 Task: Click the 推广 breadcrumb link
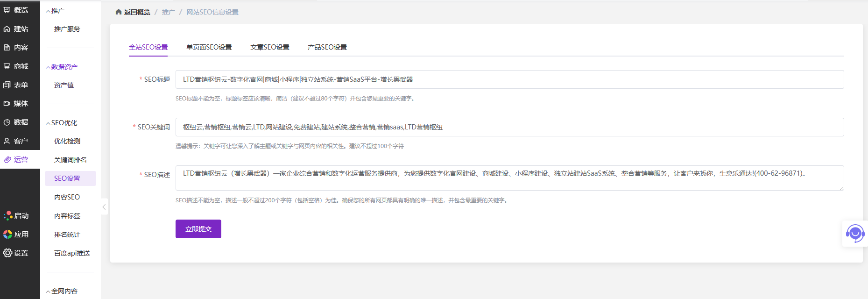pos(168,12)
